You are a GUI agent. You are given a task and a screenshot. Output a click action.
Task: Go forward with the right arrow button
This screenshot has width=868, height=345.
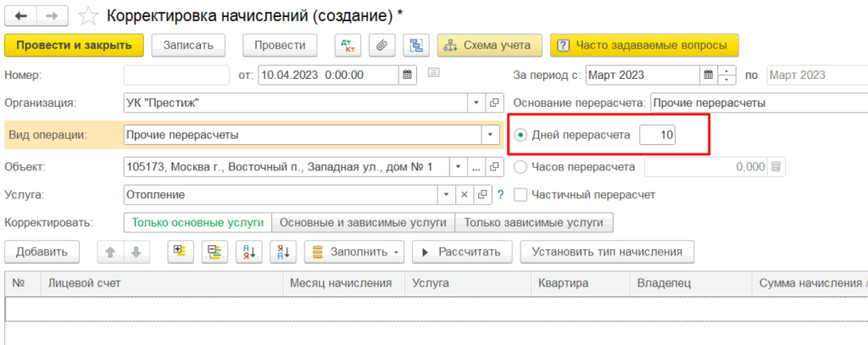[x=53, y=17]
